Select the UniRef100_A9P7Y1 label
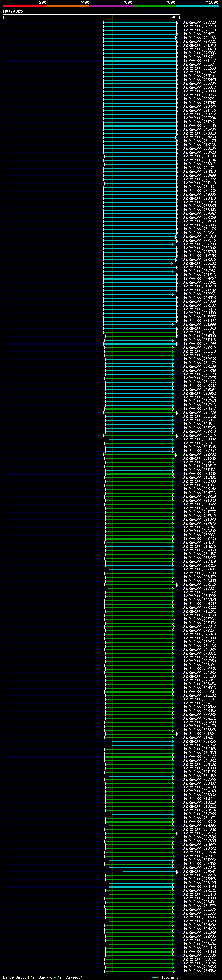Image resolution: width=222 pixels, height=980 pixels. pos(199,99)
